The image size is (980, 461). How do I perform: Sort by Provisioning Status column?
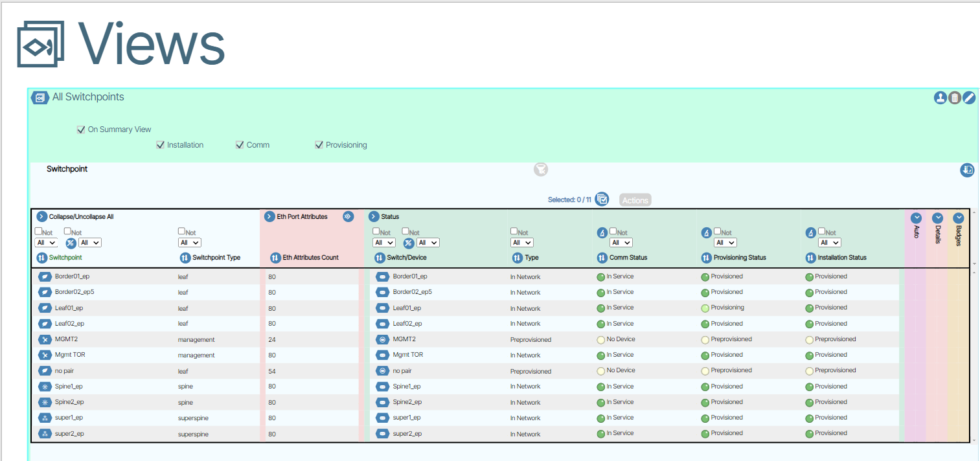(707, 258)
